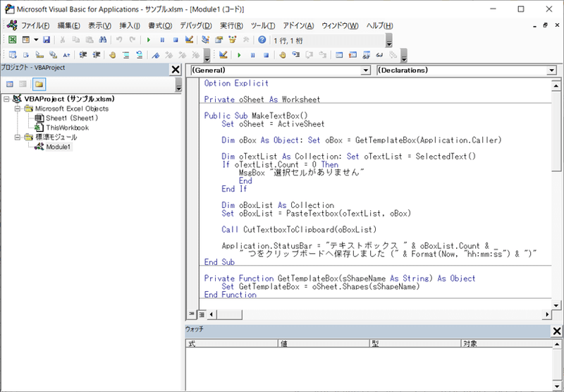The image size is (564, 392).
Task: Click the 値 column header in watch list
Action: point(324,344)
